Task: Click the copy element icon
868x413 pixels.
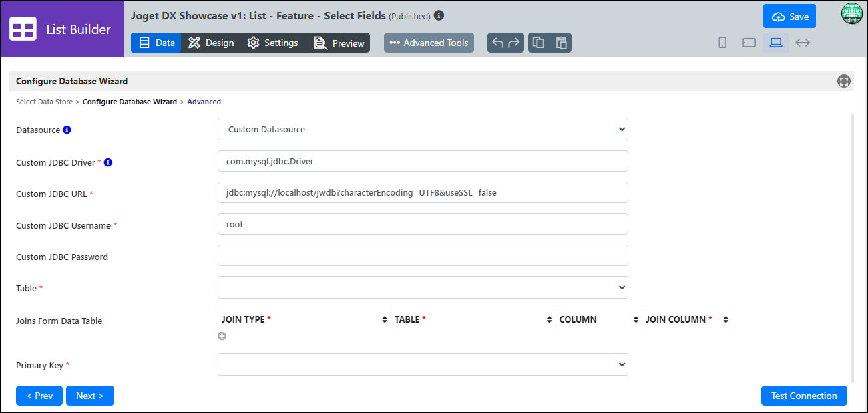Action: click(538, 43)
